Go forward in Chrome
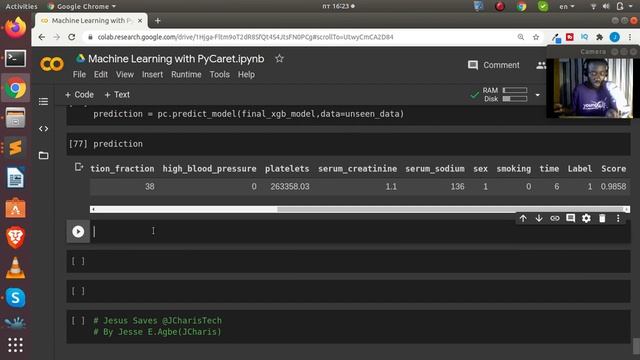Screen dimensions: 640x360 [56, 37]
